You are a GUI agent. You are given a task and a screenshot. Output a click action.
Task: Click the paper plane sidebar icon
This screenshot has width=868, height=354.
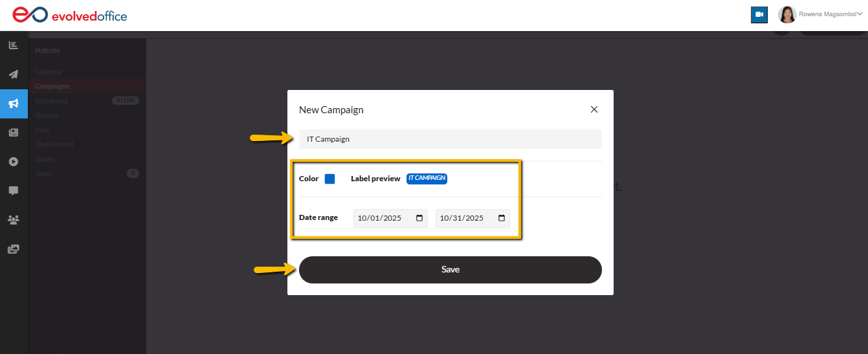coord(13,74)
